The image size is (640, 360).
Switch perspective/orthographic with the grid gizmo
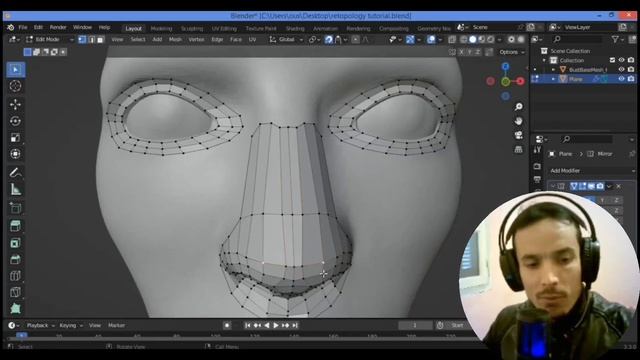[x=518, y=149]
